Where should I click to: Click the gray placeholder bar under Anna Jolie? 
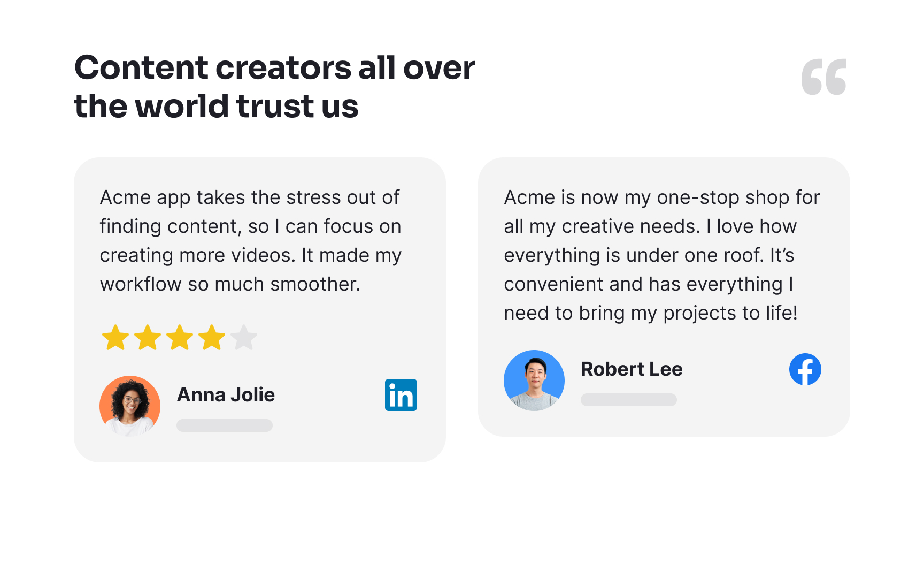[225, 425]
